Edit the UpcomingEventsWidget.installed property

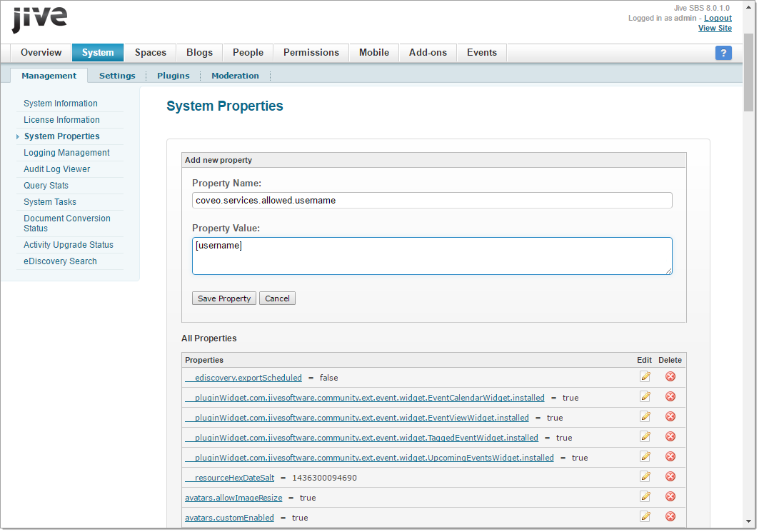(645, 456)
